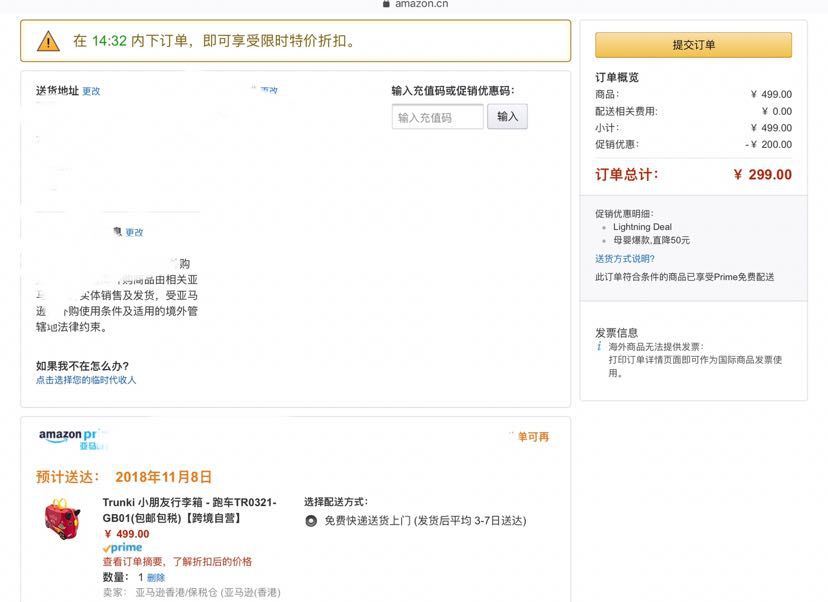Click 更改 next to shipping address
Viewport: 828px width, 602px height.
tap(91, 91)
